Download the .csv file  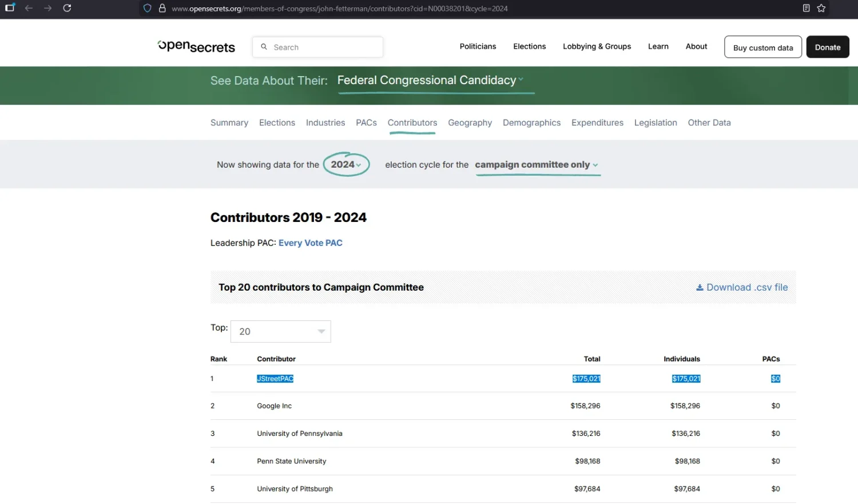[742, 287]
